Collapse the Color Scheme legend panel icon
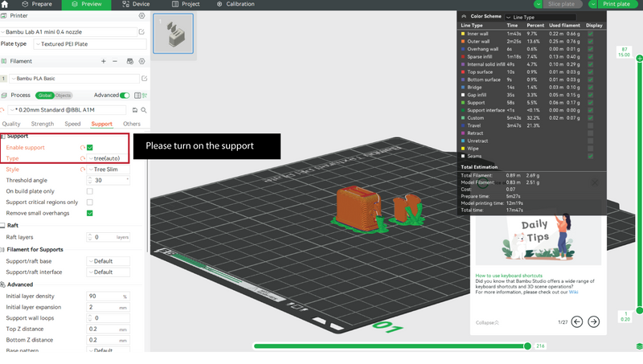This screenshot has height=364, width=643. coord(464,16)
